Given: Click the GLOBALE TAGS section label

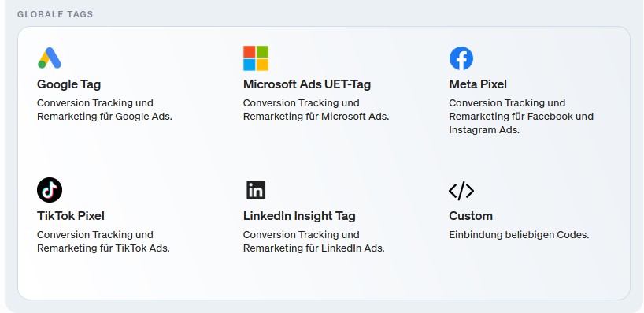Looking at the screenshot, I should point(55,14).
